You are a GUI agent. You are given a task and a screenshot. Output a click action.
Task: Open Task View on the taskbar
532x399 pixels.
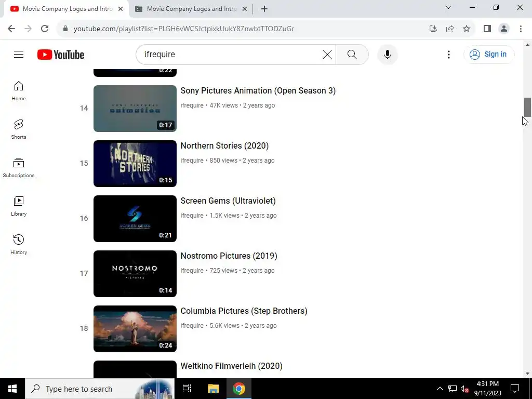pos(187,389)
